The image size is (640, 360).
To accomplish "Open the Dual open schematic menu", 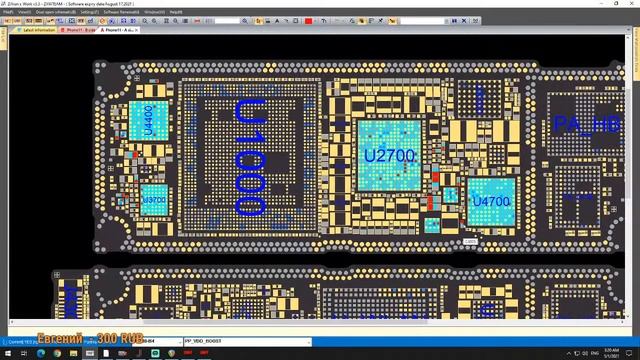I will tap(56, 12).
